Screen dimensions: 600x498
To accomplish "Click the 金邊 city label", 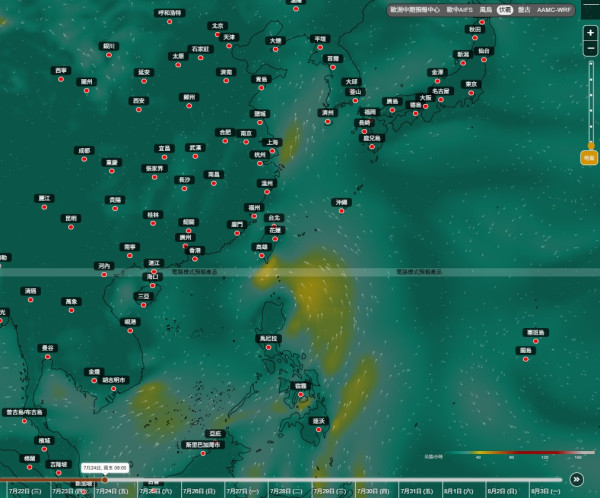I will (x=94, y=372).
